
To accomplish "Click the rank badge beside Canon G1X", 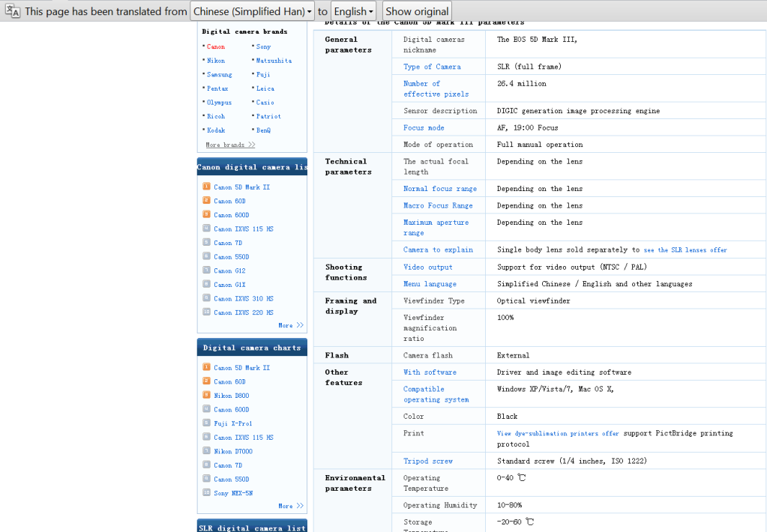I will pos(206,284).
